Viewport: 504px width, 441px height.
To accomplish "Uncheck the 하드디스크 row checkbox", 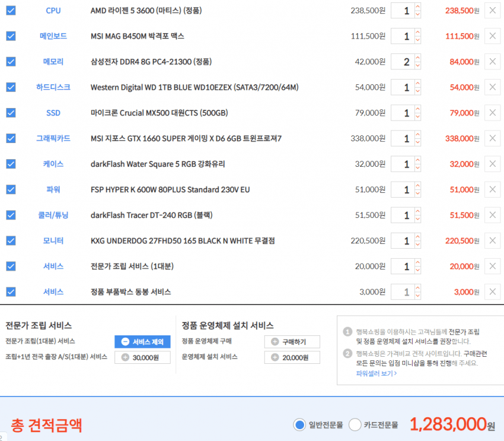I will click(x=11, y=87).
